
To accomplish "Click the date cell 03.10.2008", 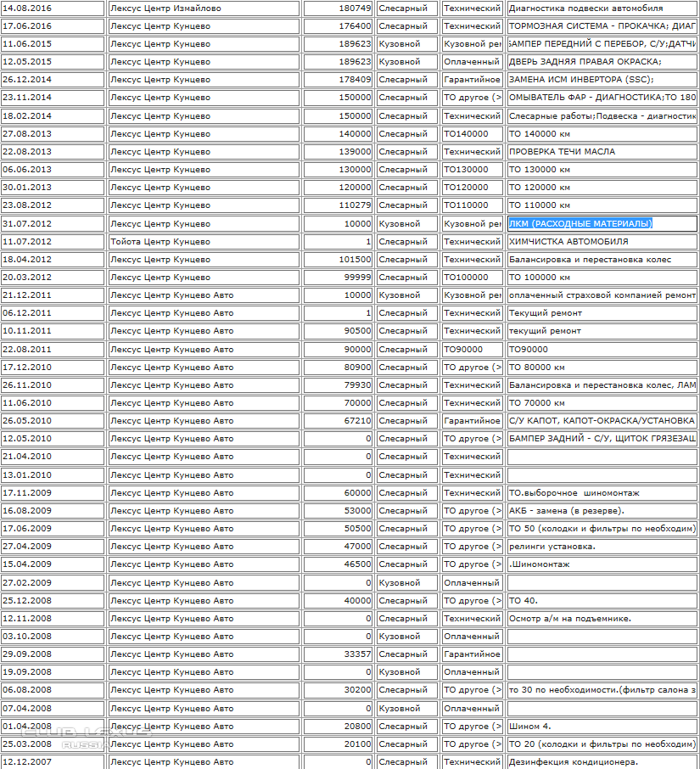I will pos(53,636).
